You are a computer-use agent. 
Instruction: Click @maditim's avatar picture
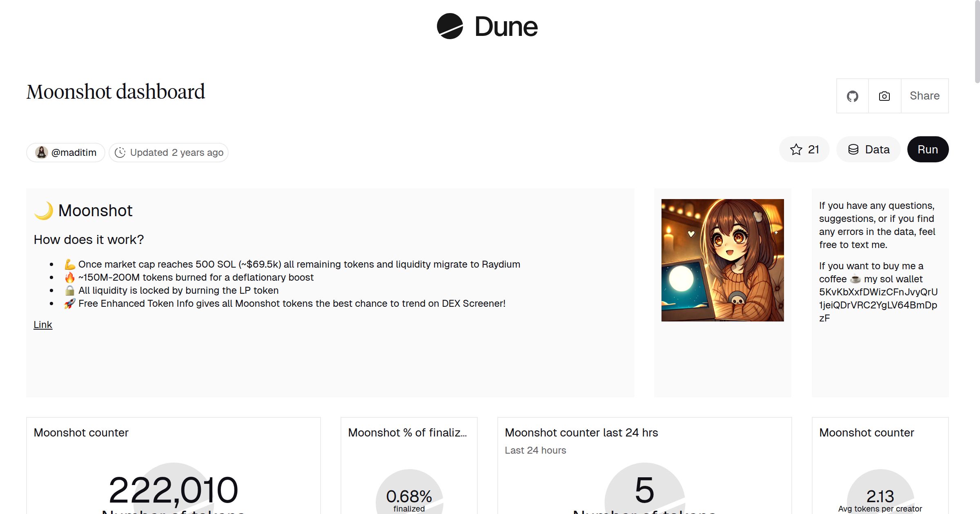pyautogui.click(x=42, y=152)
